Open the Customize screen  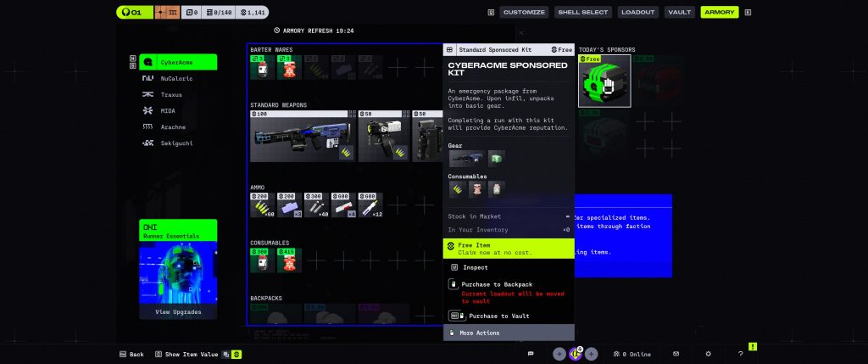(x=524, y=12)
